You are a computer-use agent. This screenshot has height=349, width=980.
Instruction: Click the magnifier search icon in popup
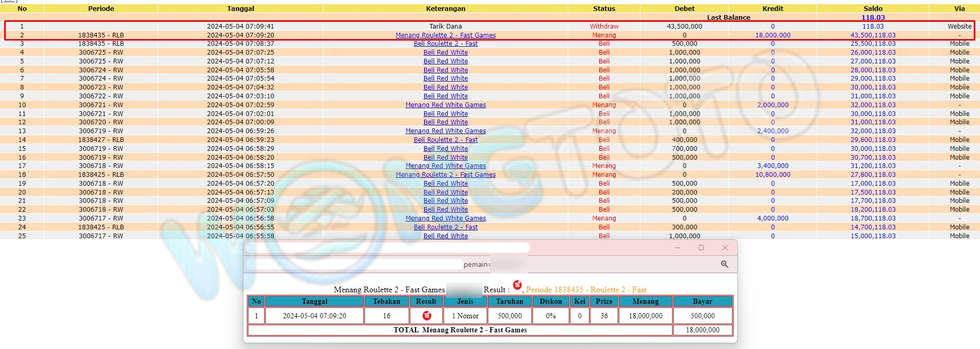tap(724, 265)
